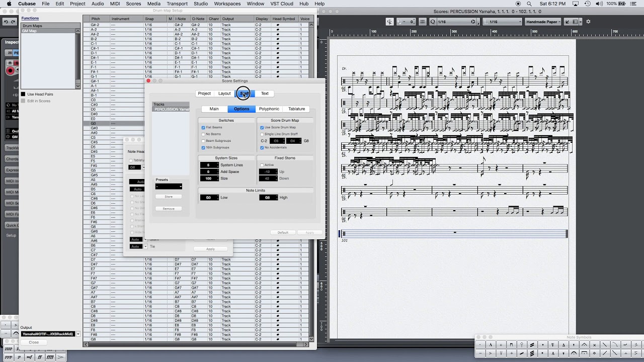Click the undo arrow in Cubase toolbar
The image size is (644, 362).
pos(6,22)
